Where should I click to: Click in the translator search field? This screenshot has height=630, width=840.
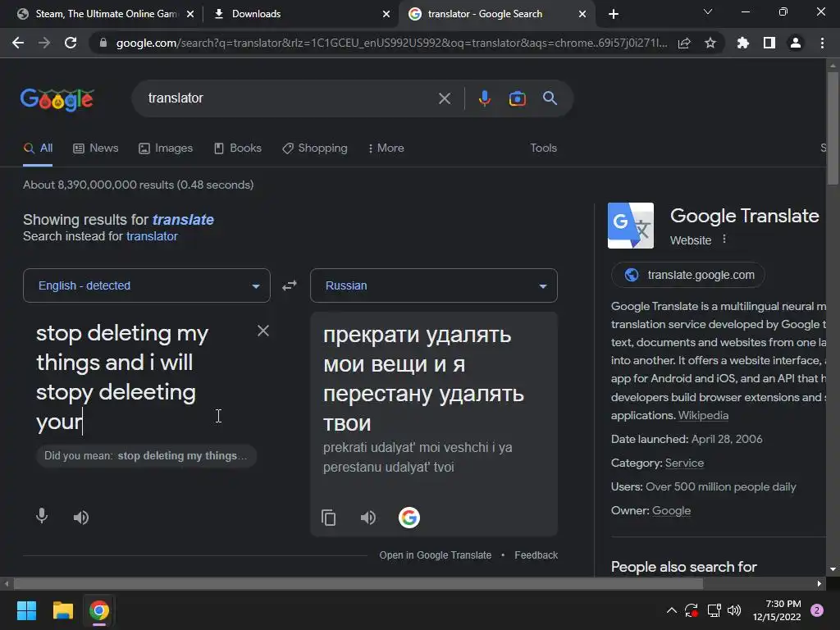290,98
